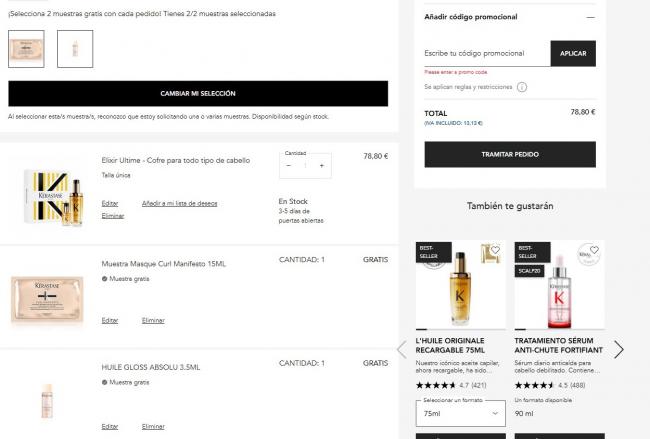Select the Huile Gloss sample thumbnail at top

coord(75,49)
